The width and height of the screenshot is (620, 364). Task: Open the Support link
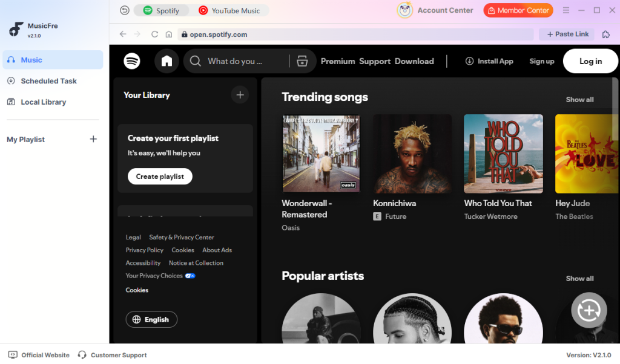pyautogui.click(x=375, y=61)
